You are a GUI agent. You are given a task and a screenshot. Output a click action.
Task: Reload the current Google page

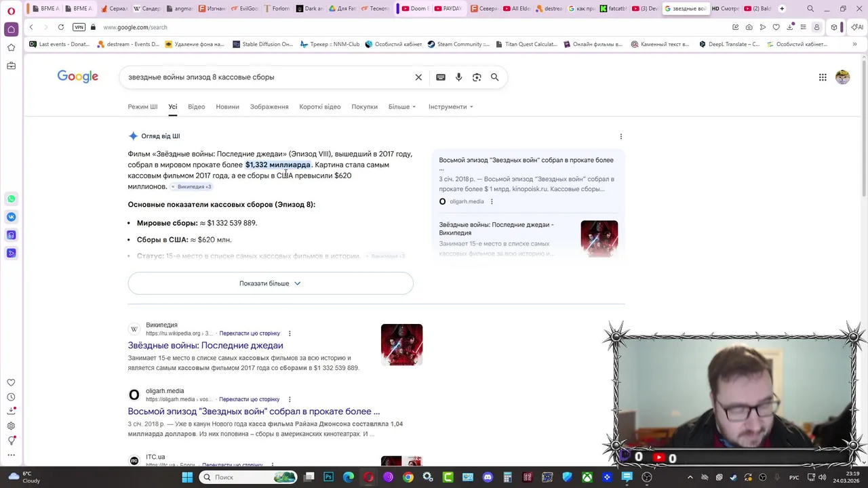(61, 27)
